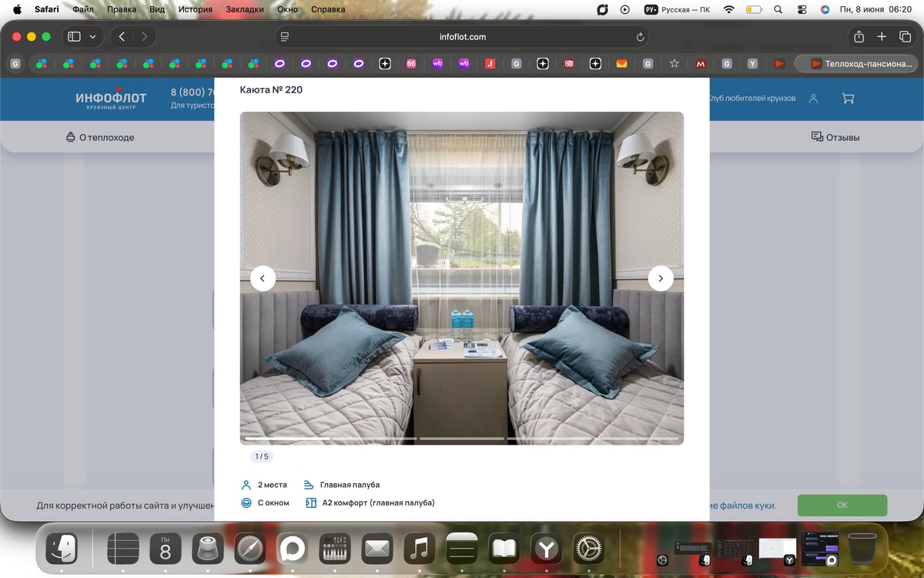924x578 pixels.
Task: Open the Закладки menu
Action: pyautogui.click(x=245, y=9)
